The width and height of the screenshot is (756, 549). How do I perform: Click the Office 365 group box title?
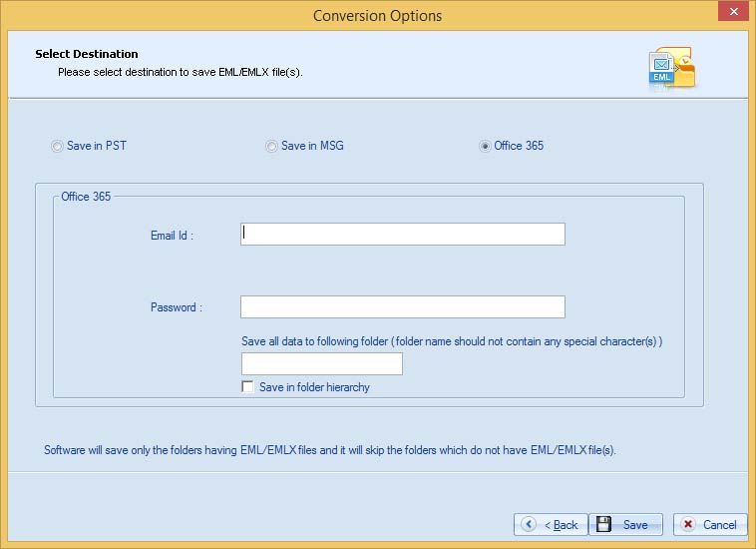pyautogui.click(x=86, y=197)
